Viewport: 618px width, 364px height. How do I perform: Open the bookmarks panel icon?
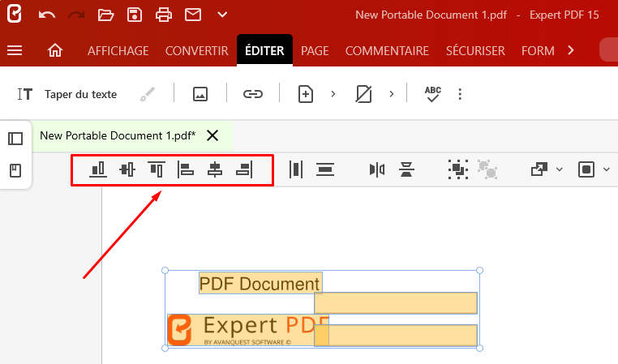pyautogui.click(x=15, y=170)
